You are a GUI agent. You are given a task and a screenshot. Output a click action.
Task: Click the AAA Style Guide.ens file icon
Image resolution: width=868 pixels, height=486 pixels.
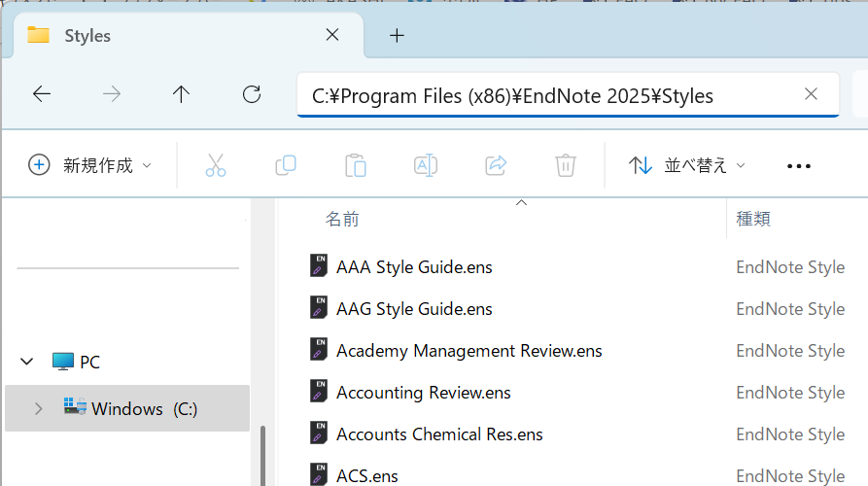[318, 265]
